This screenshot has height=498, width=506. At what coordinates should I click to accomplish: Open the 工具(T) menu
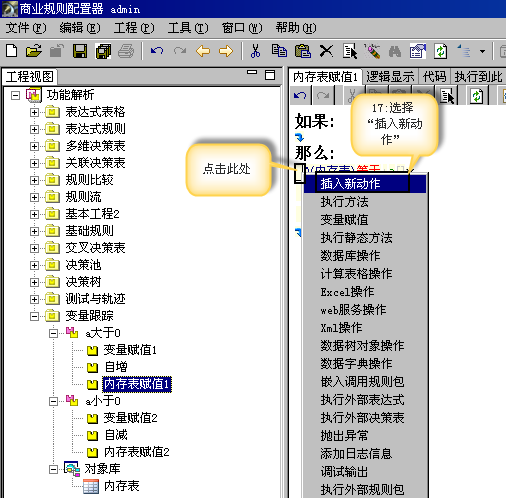tap(188, 28)
